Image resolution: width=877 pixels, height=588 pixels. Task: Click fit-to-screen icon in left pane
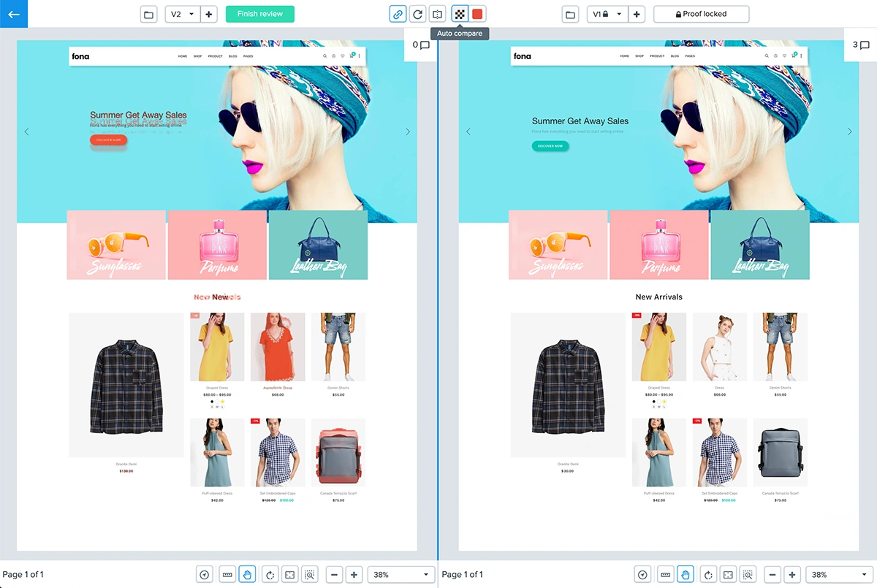click(x=289, y=575)
